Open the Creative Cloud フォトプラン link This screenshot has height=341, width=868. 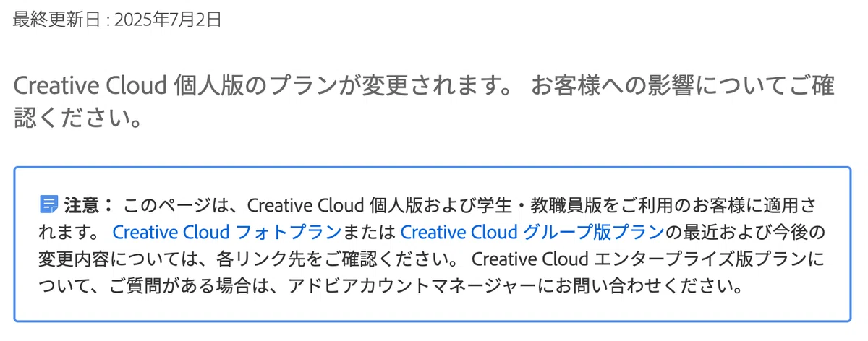tap(226, 232)
